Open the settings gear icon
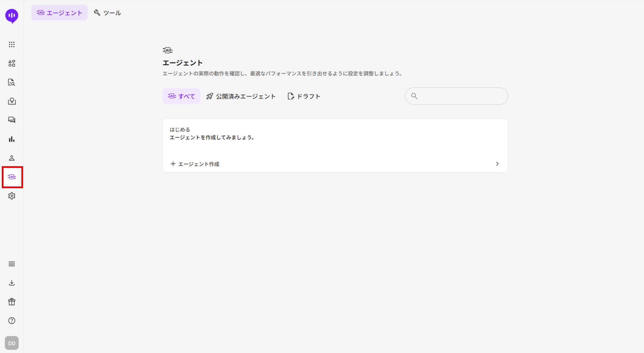The height and width of the screenshot is (353, 644). tap(12, 196)
